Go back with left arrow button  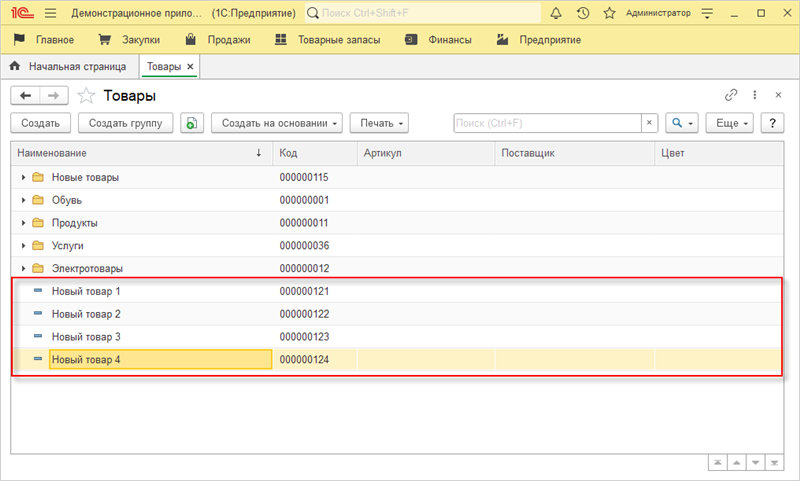(x=25, y=95)
